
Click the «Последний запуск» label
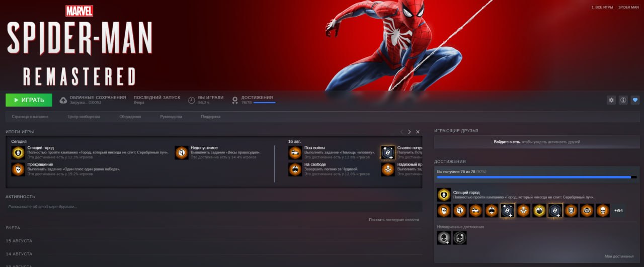point(156,98)
